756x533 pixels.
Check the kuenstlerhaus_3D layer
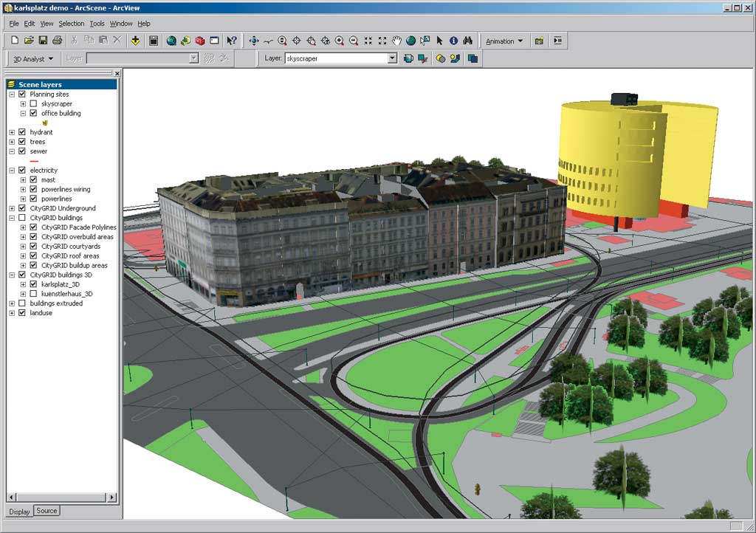pos(33,294)
